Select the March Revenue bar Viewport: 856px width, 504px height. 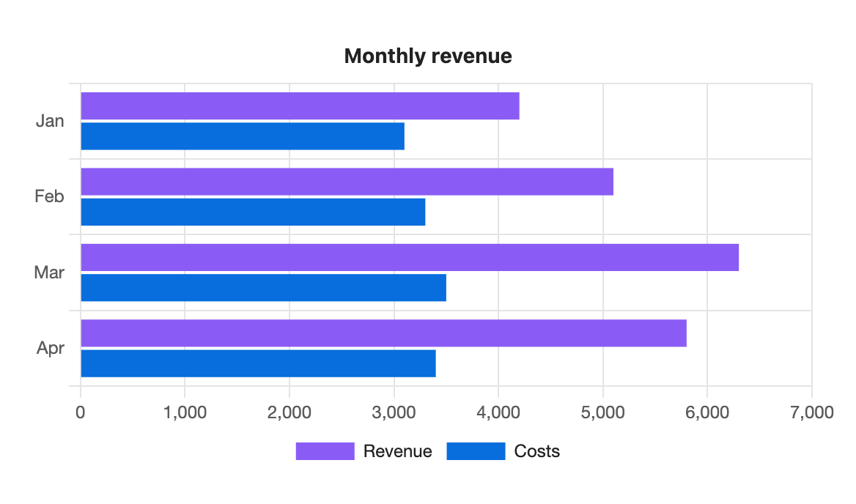tap(410, 257)
